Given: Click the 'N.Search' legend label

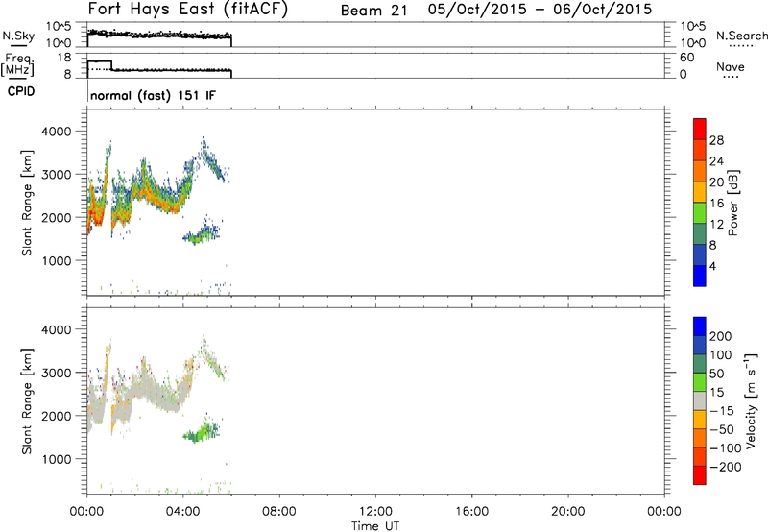Looking at the screenshot, I should pyautogui.click(x=741, y=36).
